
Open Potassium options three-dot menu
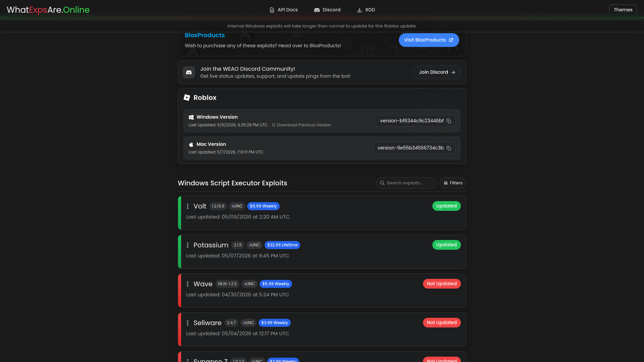(187, 245)
